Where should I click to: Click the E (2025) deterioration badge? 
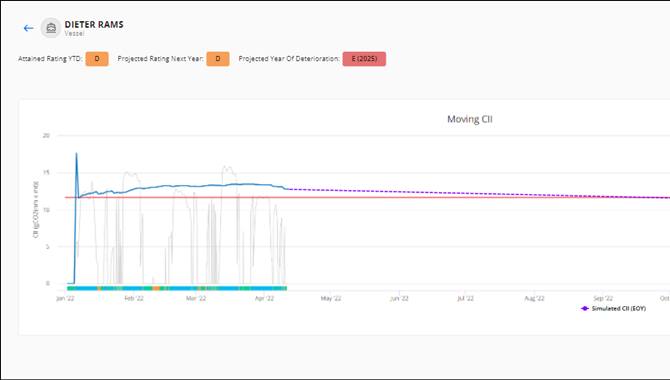364,59
